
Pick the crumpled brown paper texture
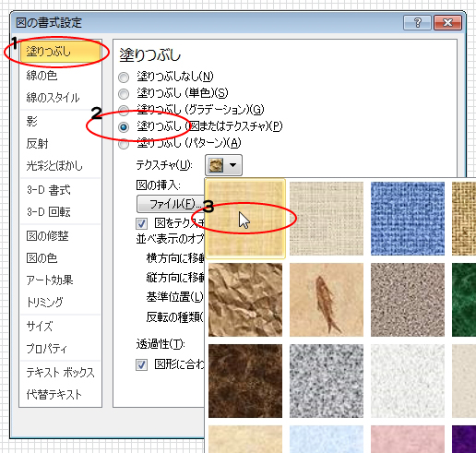click(x=245, y=300)
